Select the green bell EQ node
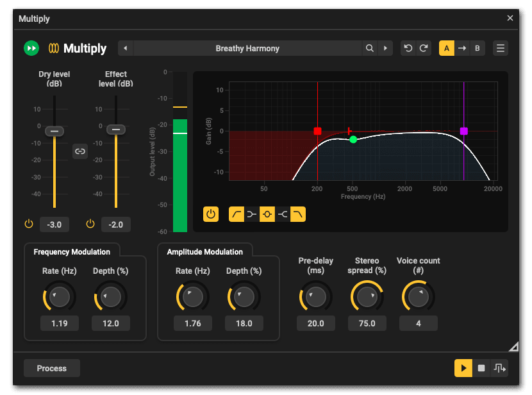Image resolution: width=532 pixels, height=395 pixels. (353, 140)
